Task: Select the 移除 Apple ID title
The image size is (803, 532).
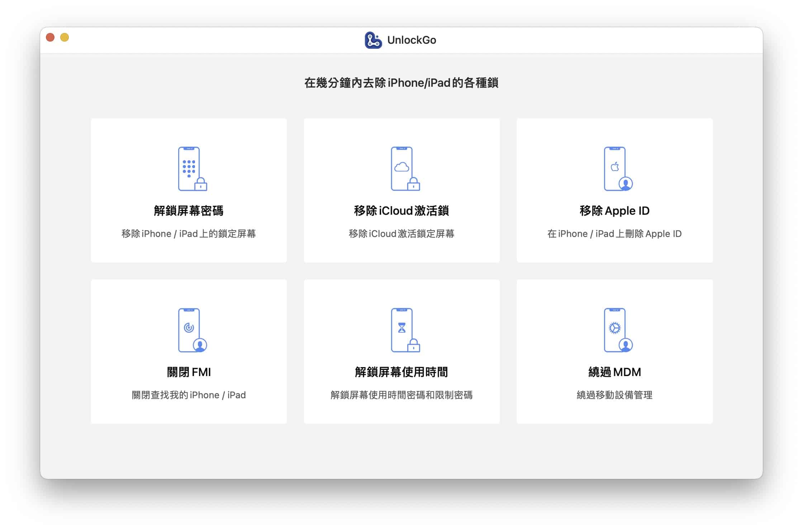Action: coord(614,211)
